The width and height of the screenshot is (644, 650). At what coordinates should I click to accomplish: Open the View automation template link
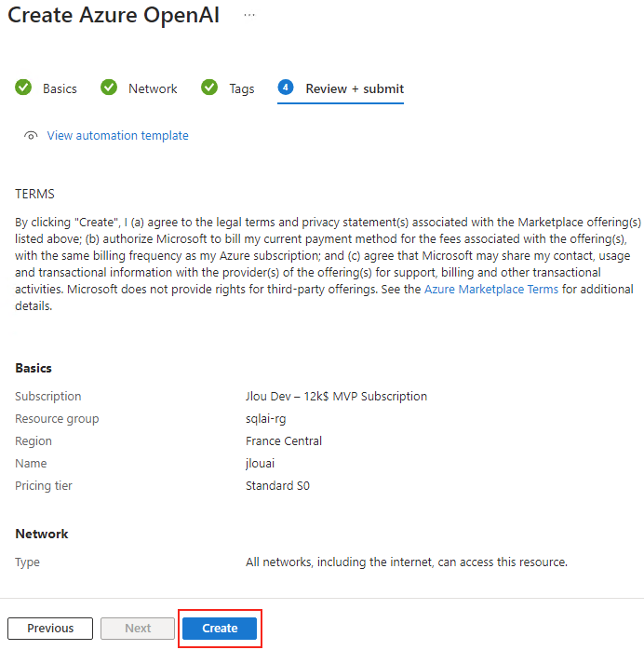coord(117,136)
